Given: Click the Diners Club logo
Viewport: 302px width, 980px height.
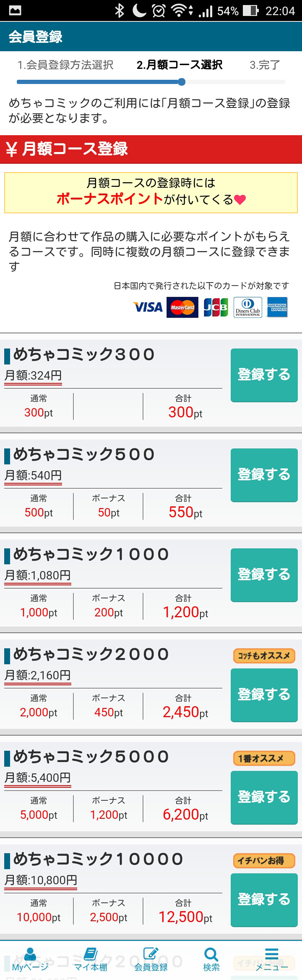Looking at the screenshot, I should [248, 307].
